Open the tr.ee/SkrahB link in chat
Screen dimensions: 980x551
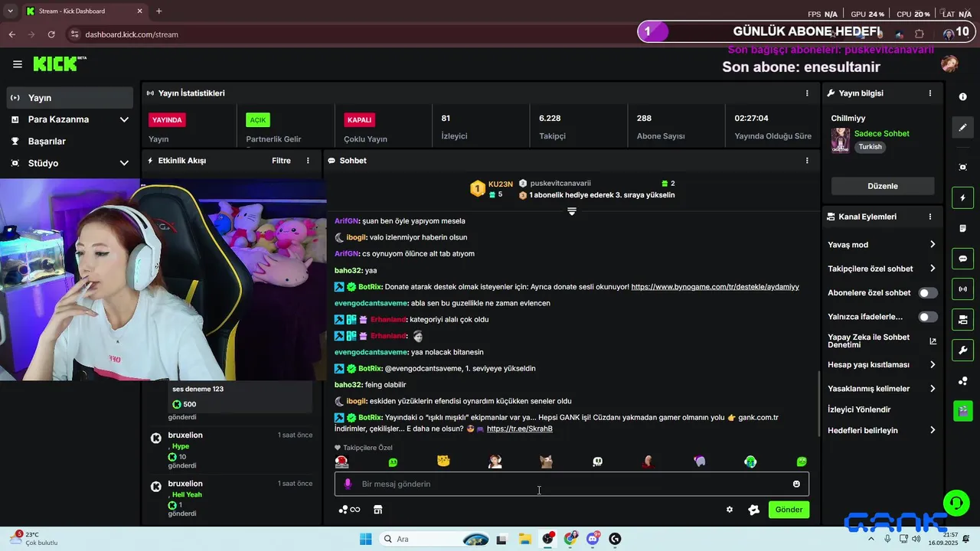coord(519,429)
